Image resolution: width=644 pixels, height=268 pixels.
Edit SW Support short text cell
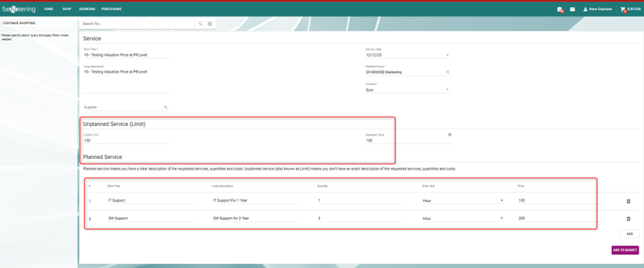(150, 218)
